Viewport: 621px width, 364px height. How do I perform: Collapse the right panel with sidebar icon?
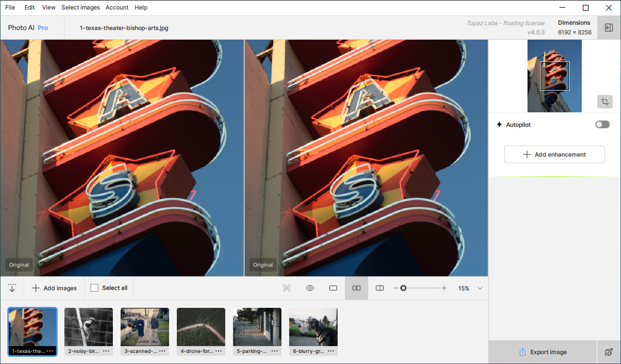point(609,28)
